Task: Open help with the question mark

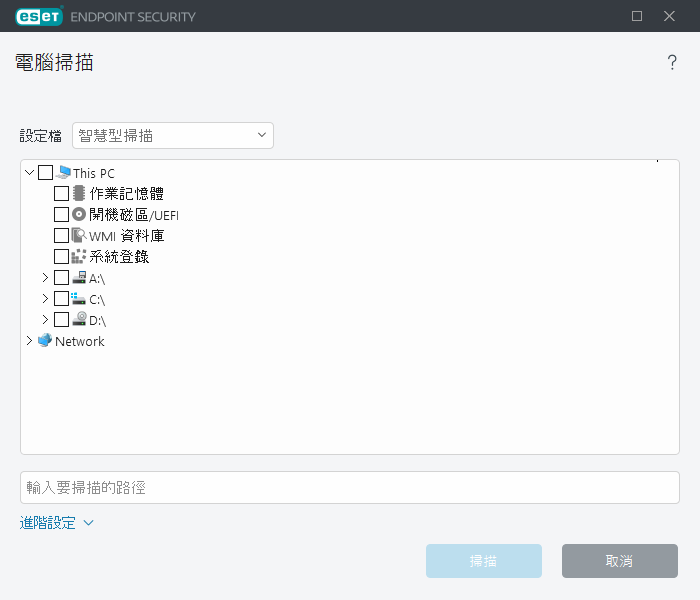Action: 672,63
